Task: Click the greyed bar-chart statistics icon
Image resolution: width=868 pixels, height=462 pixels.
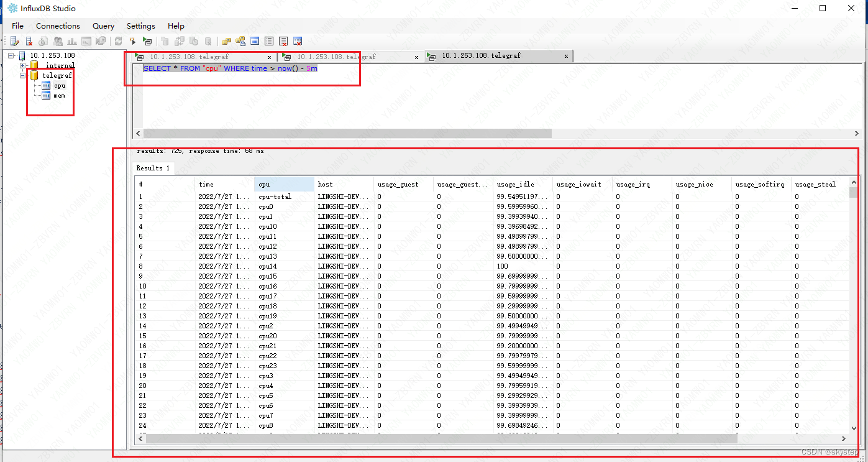Action: tap(72, 41)
